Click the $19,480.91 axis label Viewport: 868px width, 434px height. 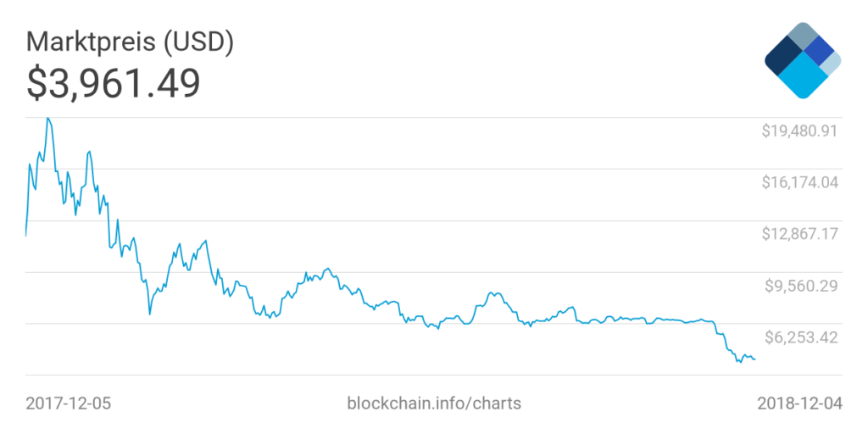pyautogui.click(x=799, y=131)
